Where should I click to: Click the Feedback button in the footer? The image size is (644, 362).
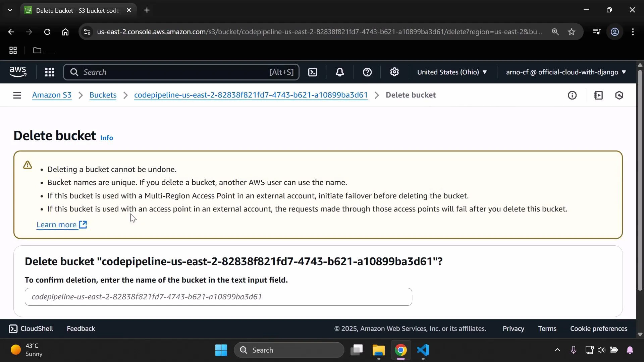80,328
